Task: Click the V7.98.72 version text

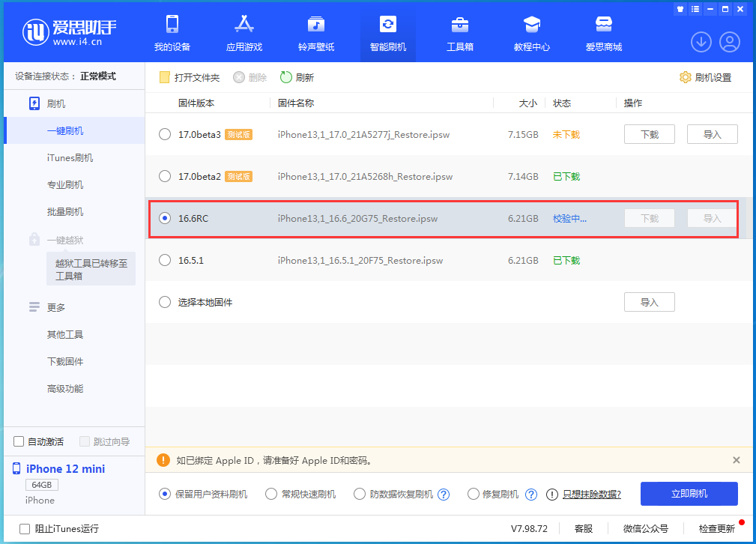Action: pos(530,528)
